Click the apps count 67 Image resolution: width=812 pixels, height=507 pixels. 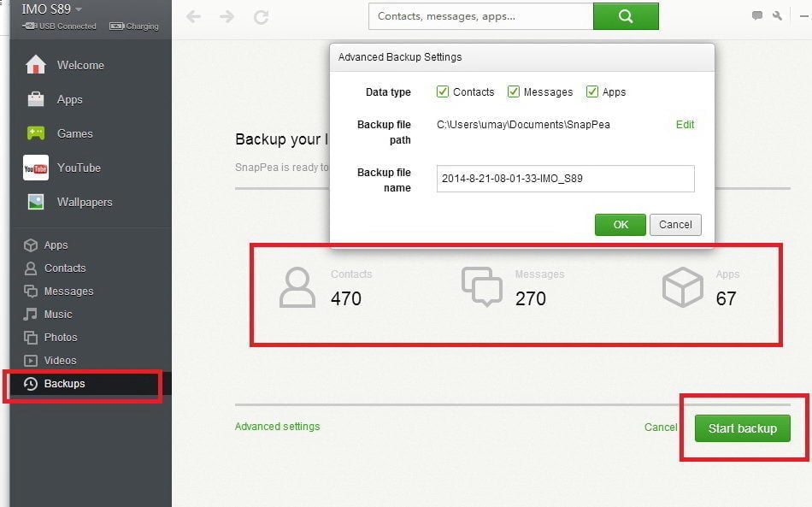coord(726,299)
